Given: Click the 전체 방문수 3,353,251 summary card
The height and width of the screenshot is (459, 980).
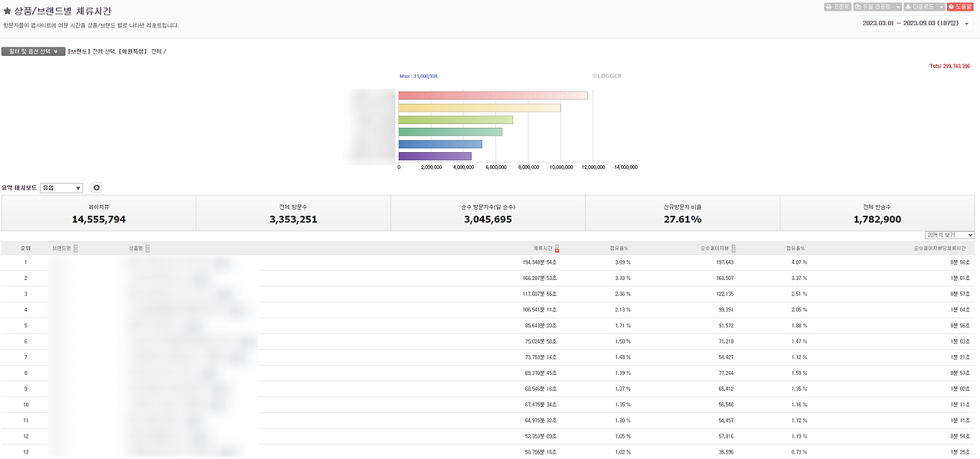Looking at the screenshot, I should (293, 213).
